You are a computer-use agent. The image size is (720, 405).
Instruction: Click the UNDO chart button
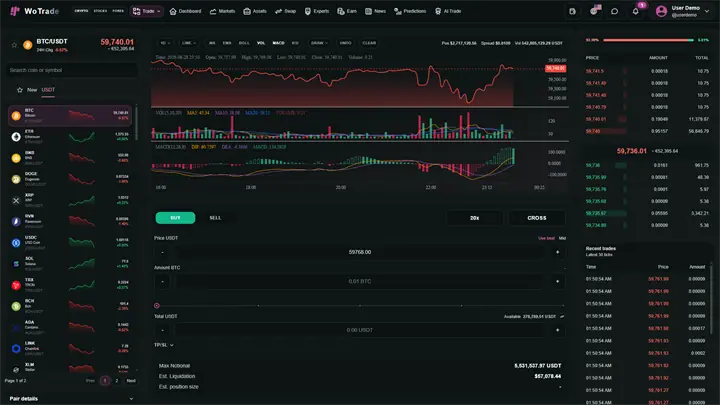coord(345,43)
